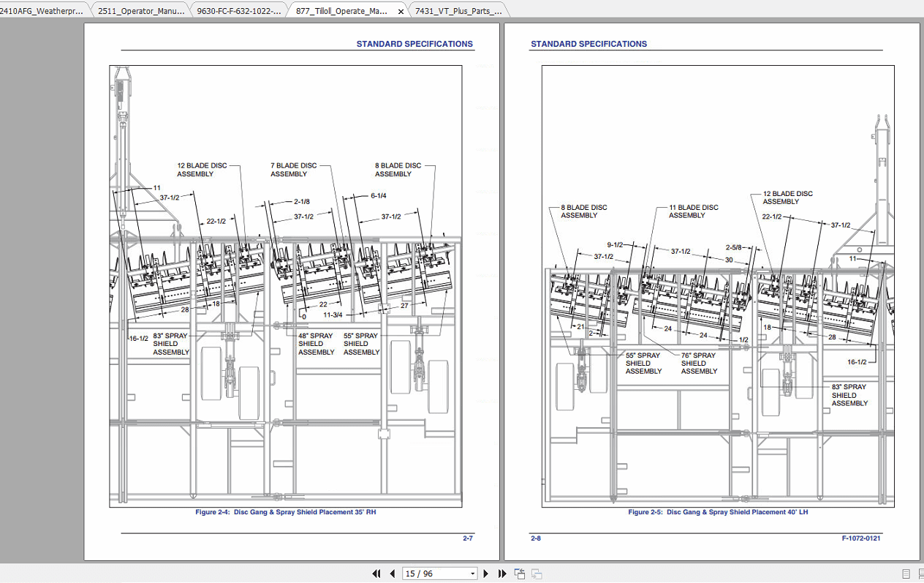The image size is (924, 583).
Task: Click the 9-1/2 dimension on right diagram
Action: pyautogui.click(x=615, y=244)
